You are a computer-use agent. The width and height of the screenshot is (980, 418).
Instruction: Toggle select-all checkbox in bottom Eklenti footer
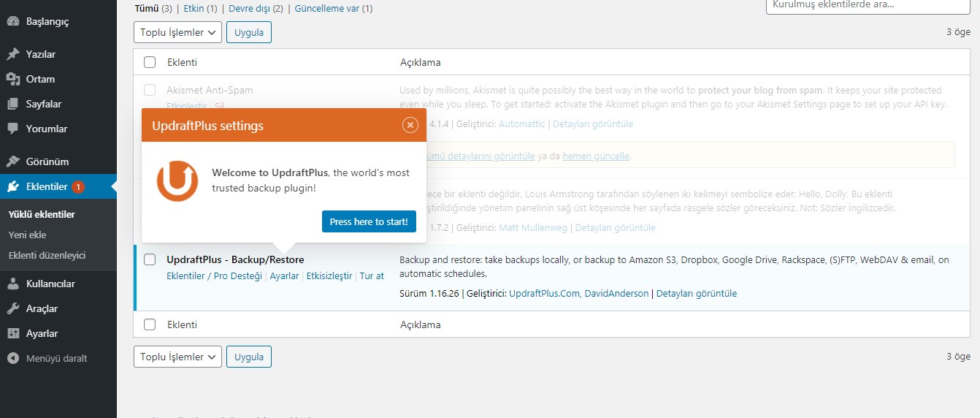point(150,324)
